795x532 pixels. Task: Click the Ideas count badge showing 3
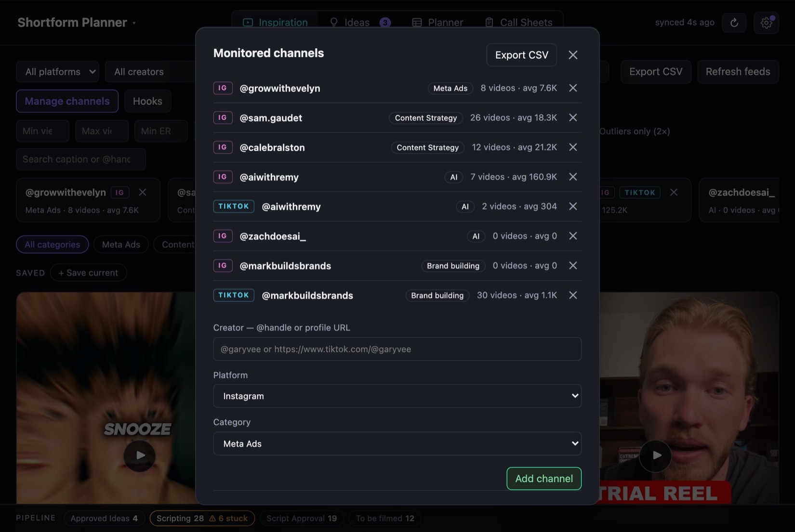pyautogui.click(x=385, y=23)
